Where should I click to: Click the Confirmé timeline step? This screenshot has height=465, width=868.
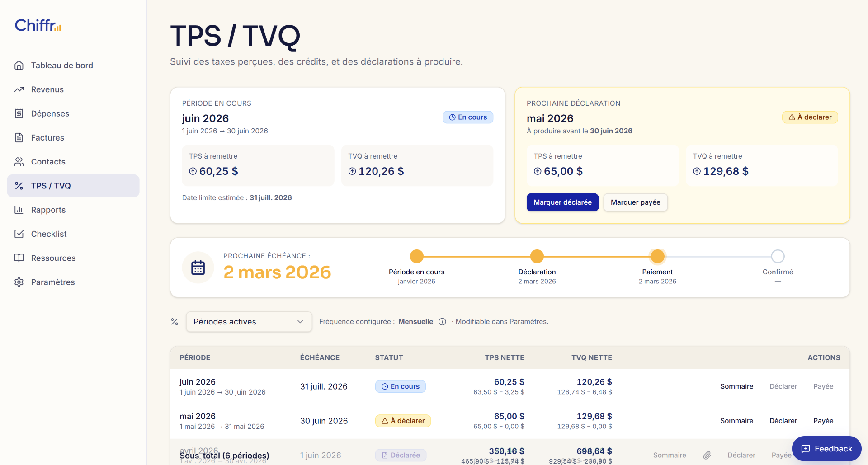778,256
